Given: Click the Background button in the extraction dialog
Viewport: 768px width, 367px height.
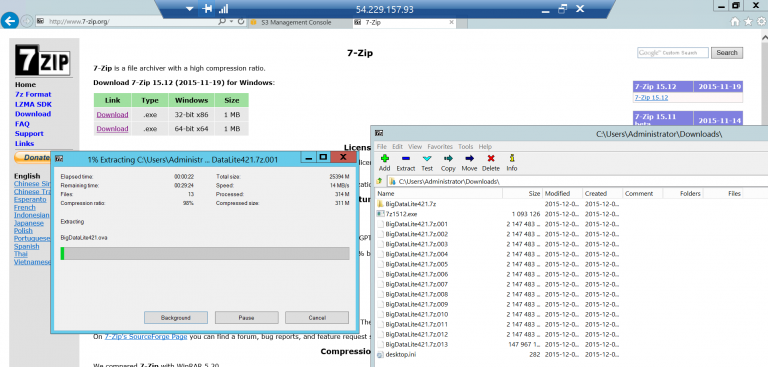Looking at the screenshot, I should point(175,318).
